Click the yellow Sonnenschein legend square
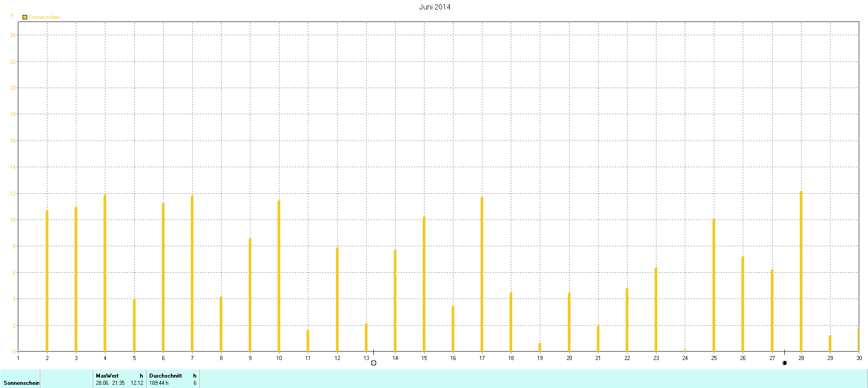 coord(25,17)
